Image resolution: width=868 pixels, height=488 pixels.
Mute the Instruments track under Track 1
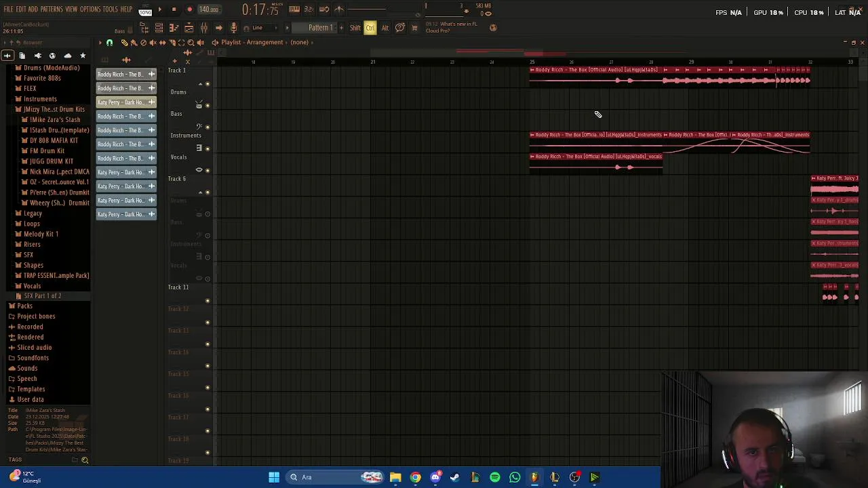pyautogui.click(x=208, y=149)
